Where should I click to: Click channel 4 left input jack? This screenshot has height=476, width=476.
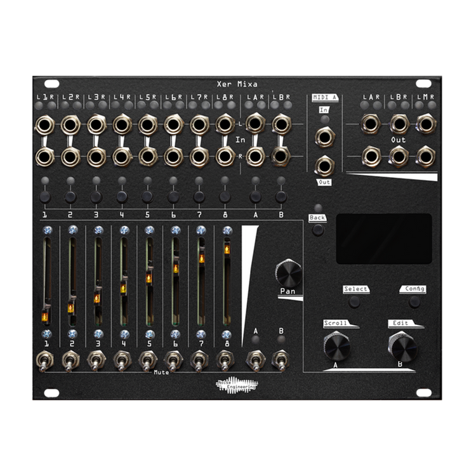click(122, 124)
